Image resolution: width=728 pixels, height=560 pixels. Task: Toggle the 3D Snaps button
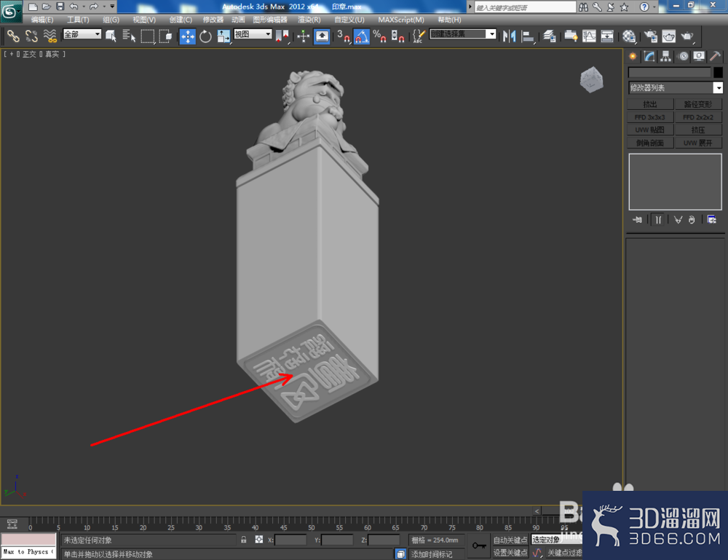[x=343, y=36]
